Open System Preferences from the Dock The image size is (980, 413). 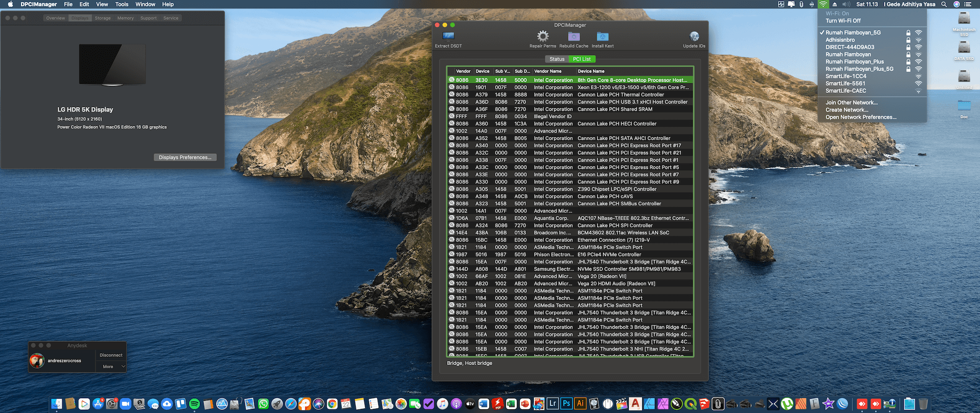click(112, 404)
